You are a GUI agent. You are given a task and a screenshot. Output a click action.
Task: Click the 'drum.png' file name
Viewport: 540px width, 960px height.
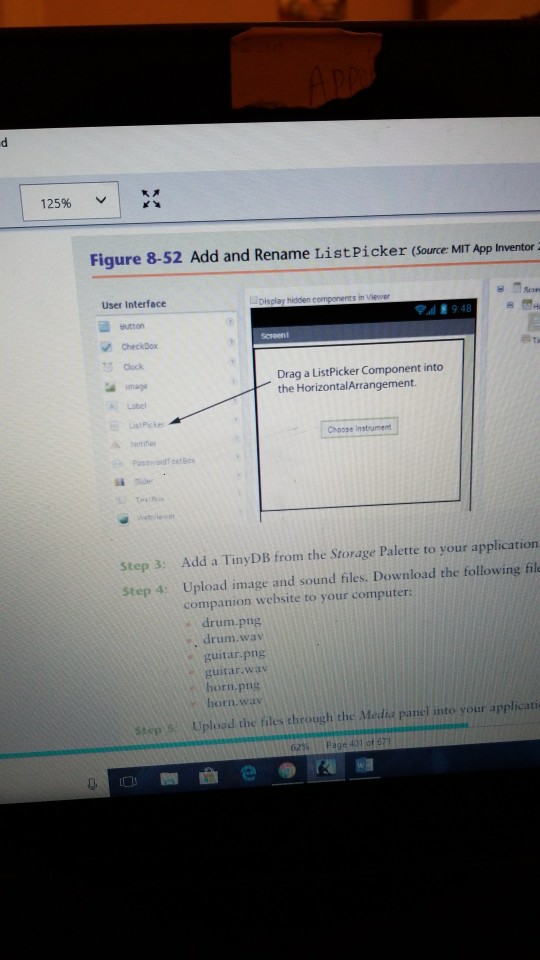click(x=231, y=621)
